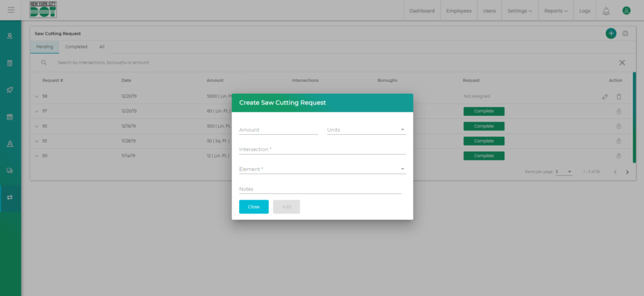The width and height of the screenshot is (644, 296).
Task: Open the Settings menu
Action: click(519, 11)
